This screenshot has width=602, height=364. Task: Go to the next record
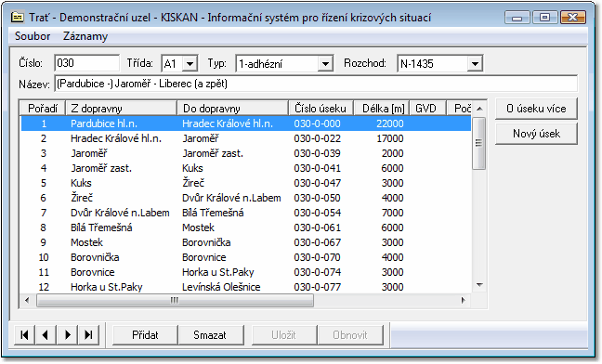[67, 335]
